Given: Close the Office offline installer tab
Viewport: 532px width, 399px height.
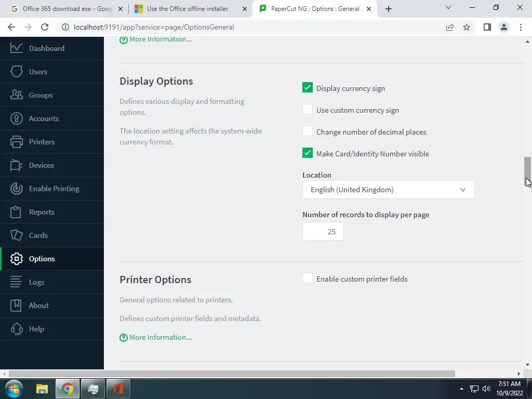Looking at the screenshot, I should point(245,9).
